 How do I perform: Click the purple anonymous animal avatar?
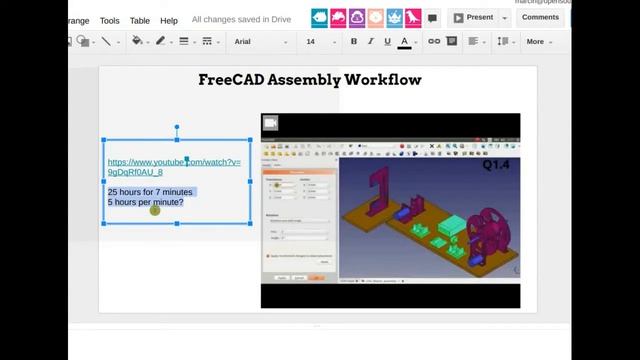point(357,18)
